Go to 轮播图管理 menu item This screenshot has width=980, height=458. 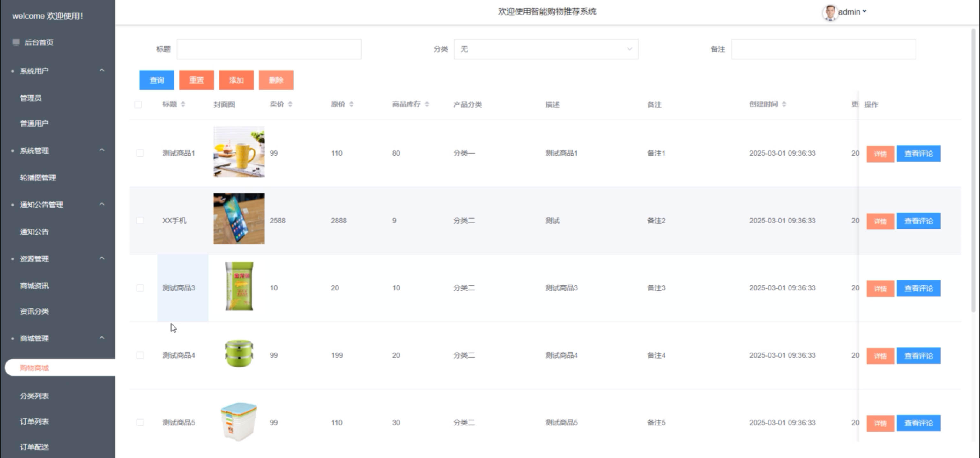coord(38,178)
